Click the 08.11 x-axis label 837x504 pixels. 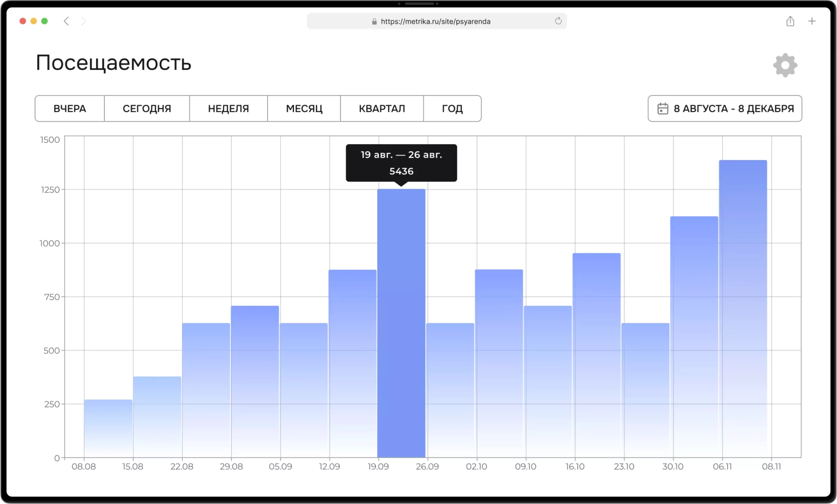(x=771, y=467)
